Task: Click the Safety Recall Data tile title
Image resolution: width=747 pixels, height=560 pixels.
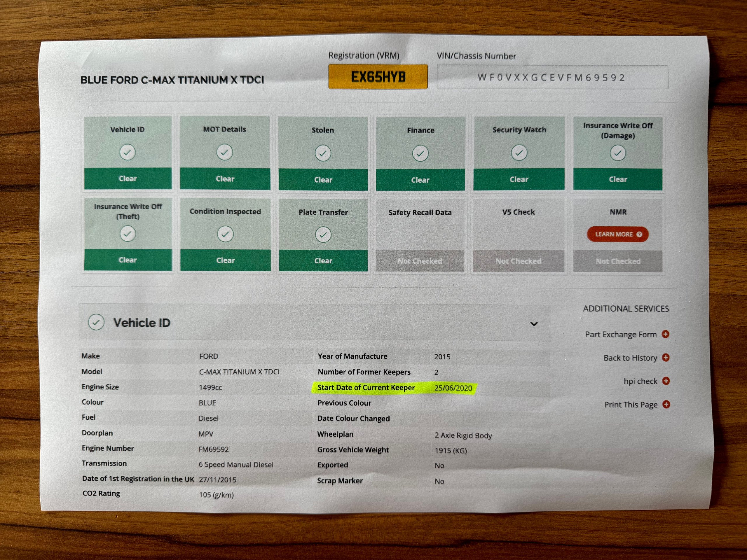Action: tap(420, 212)
